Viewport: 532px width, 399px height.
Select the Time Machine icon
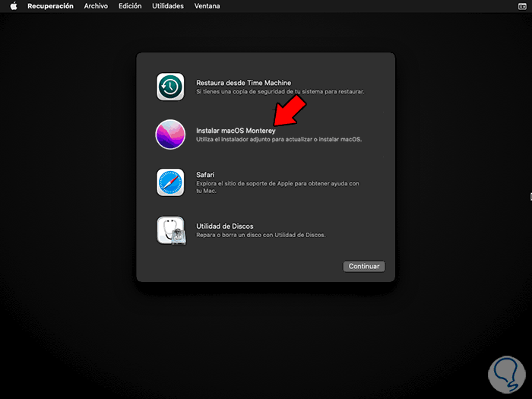[x=170, y=87]
